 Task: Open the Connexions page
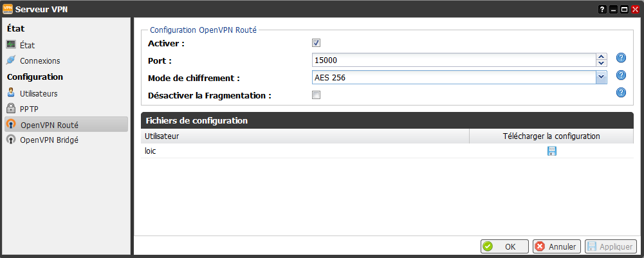point(33,61)
